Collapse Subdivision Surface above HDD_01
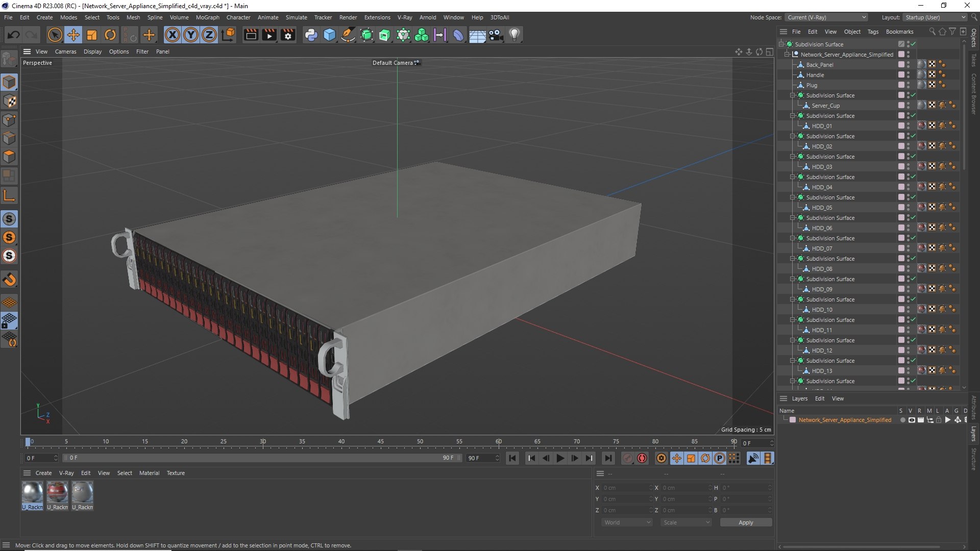The width and height of the screenshot is (980, 551). [793, 116]
